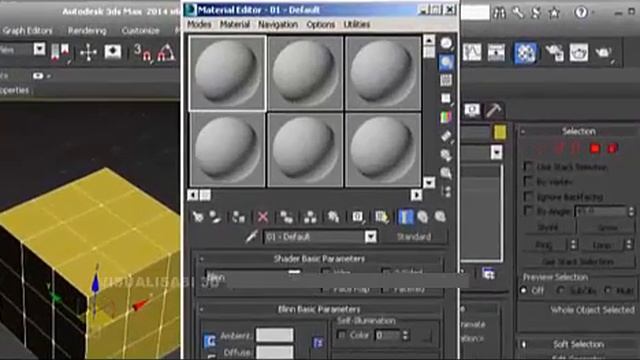Select Polygon sub-object level icon
This screenshot has height=360, width=640.
(x=595, y=148)
